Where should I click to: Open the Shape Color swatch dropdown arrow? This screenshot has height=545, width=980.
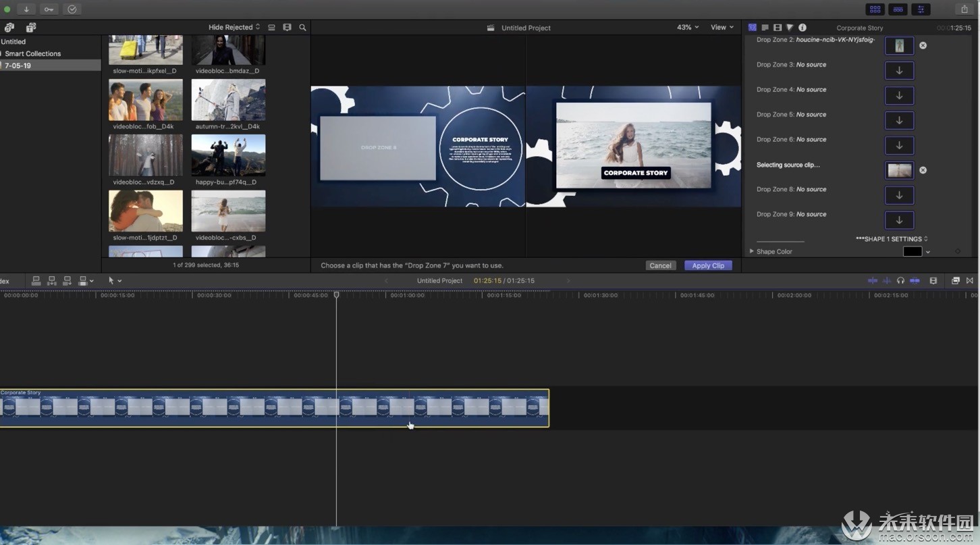pyautogui.click(x=928, y=252)
